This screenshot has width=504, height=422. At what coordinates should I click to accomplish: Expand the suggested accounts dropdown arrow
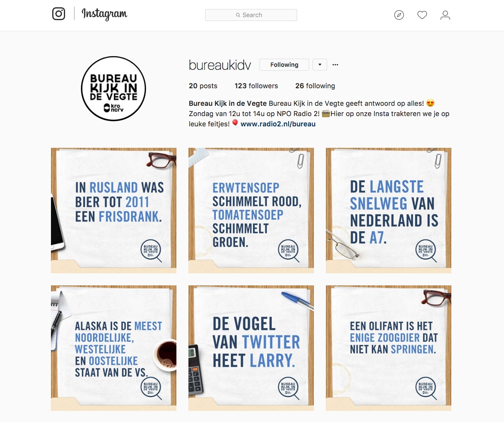click(x=320, y=65)
